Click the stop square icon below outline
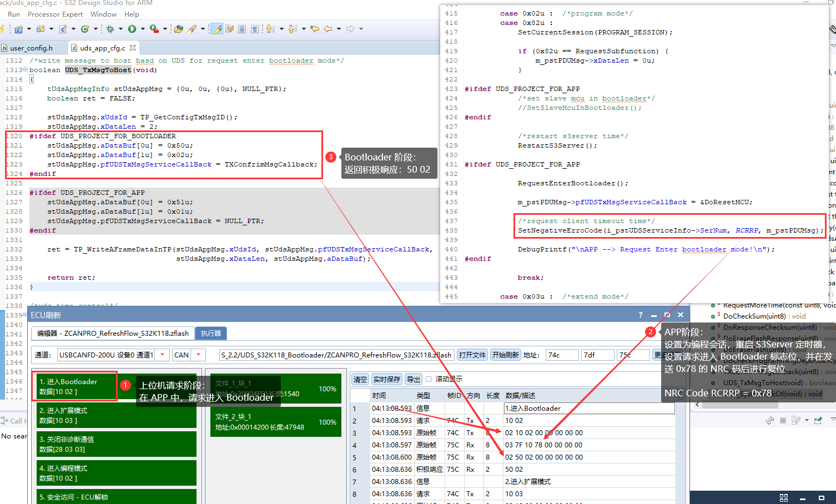Viewport: 836px width, 504px height. coord(783,420)
